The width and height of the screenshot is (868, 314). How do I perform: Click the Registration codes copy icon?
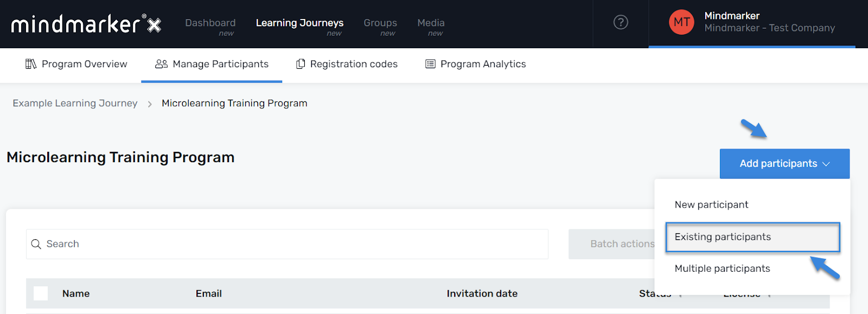pyautogui.click(x=301, y=64)
